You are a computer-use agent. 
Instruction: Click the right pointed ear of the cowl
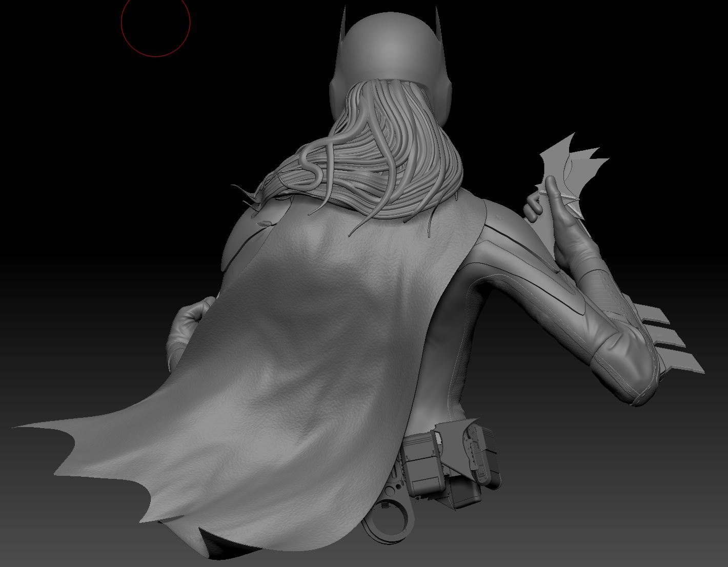(438, 23)
